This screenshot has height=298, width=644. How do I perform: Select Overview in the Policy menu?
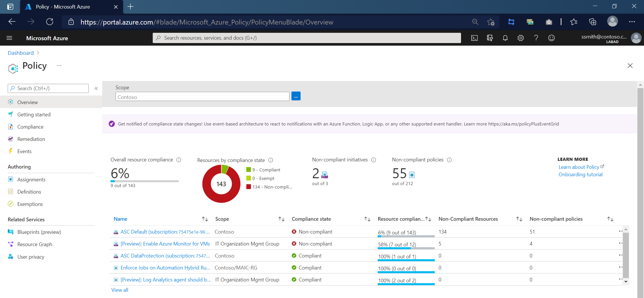tap(27, 102)
